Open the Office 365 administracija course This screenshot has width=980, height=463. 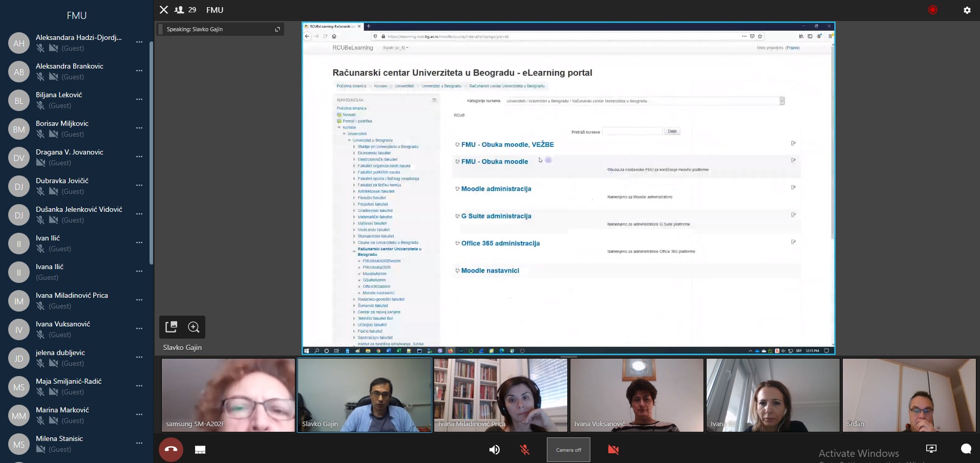500,244
